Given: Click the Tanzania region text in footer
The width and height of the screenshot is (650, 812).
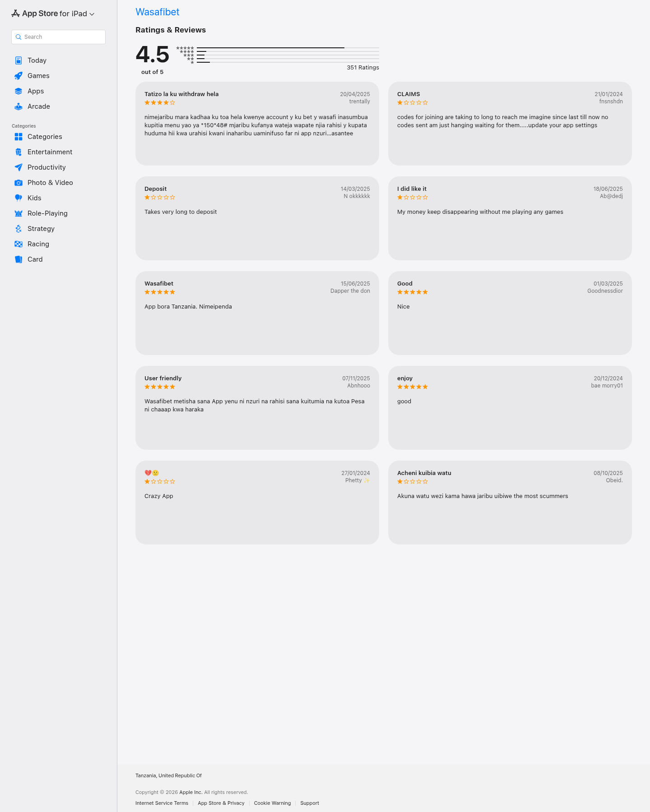Looking at the screenshot, I should tap(168, 775).
